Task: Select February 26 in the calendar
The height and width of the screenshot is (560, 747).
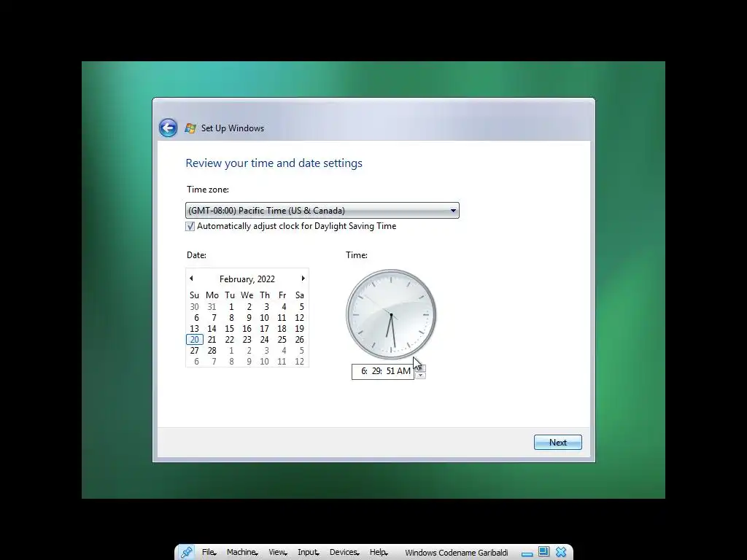Action: pyautogui.click(x=299, y=340)
